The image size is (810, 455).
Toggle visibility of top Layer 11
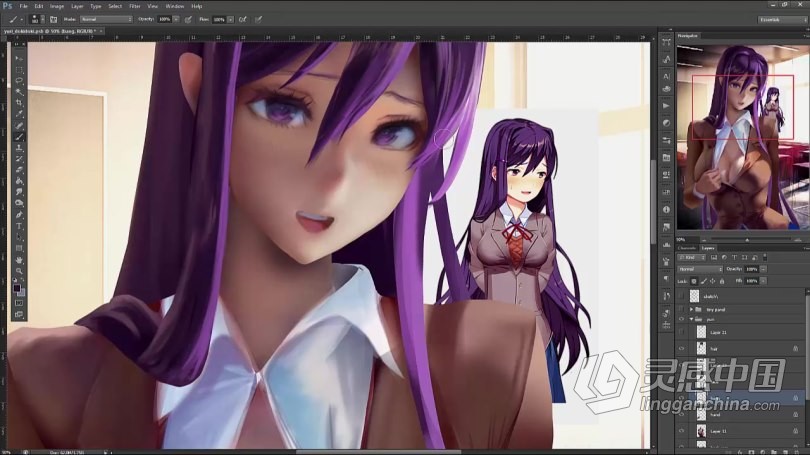[681, 332]
